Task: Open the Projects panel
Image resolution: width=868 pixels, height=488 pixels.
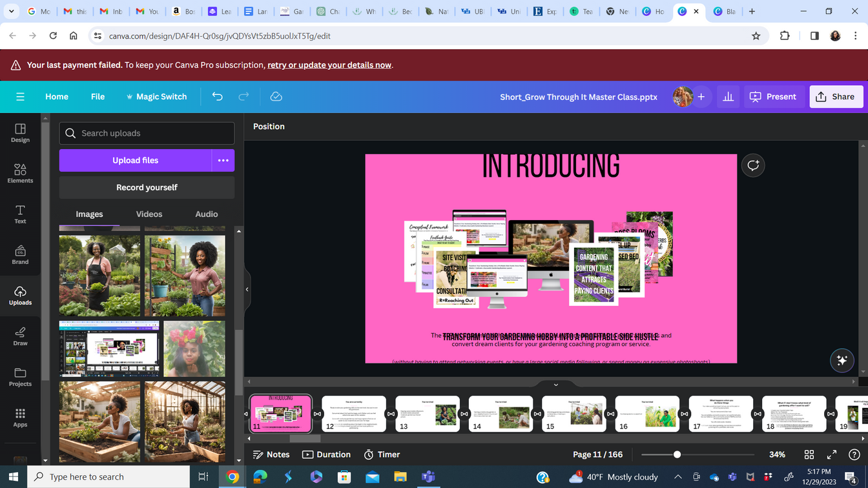Action: pos(20,377)
